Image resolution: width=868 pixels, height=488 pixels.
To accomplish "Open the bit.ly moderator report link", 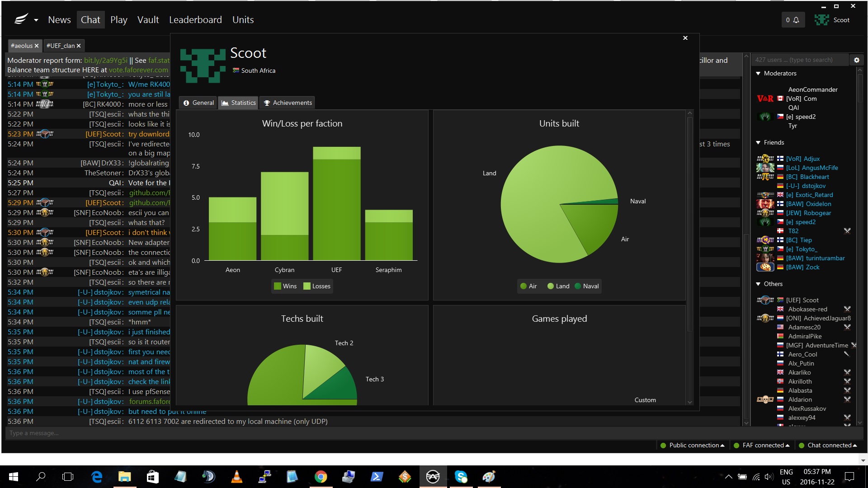I will click(106, 60).
